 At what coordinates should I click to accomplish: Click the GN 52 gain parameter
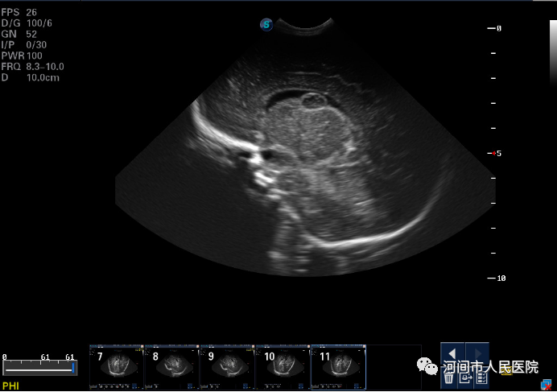pos(19,35)
